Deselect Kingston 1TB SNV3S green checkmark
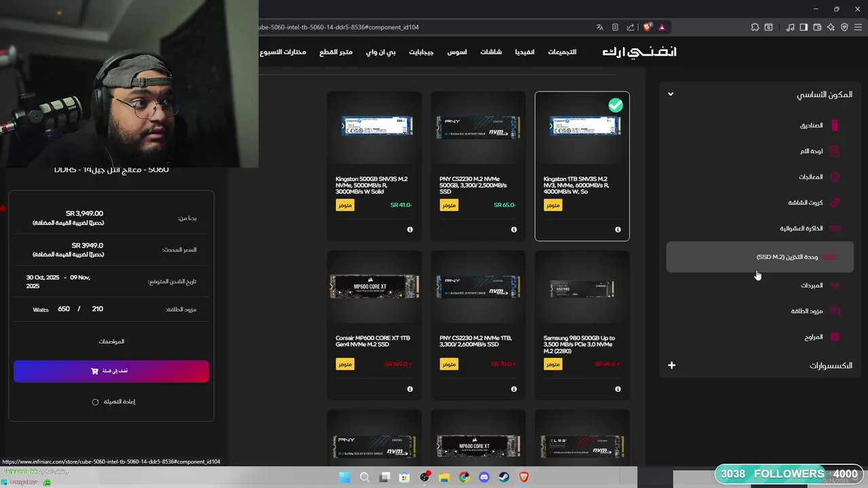Viewport: 868px width, 488px height. point(615,105)
